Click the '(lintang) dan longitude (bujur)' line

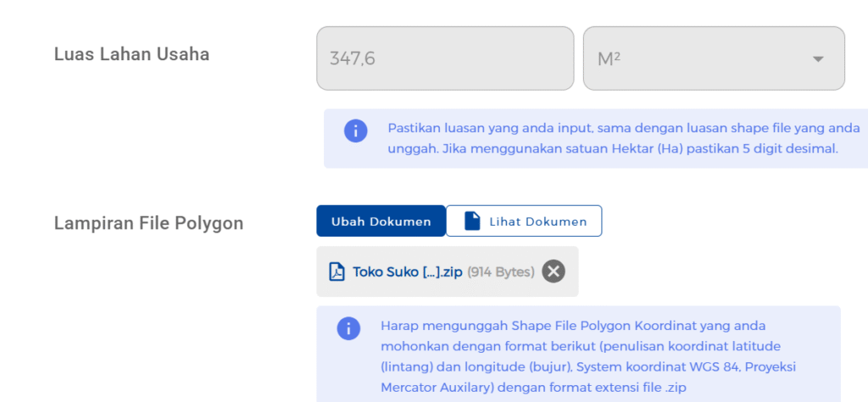tap(587, 366)
